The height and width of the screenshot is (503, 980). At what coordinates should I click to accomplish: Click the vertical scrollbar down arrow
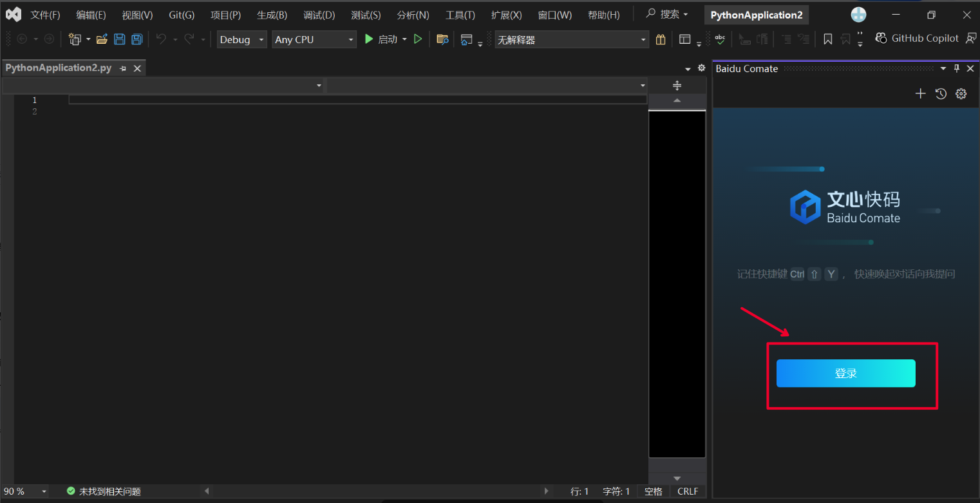coord(677,479)
